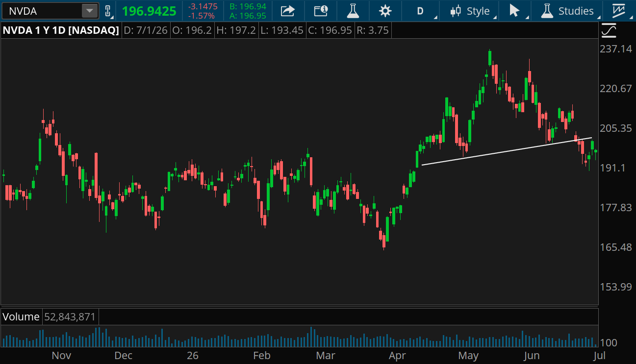Viewport: 636px width, 364px height.
Task: Click the 26 year time axis label
Action: click(193, 356)
